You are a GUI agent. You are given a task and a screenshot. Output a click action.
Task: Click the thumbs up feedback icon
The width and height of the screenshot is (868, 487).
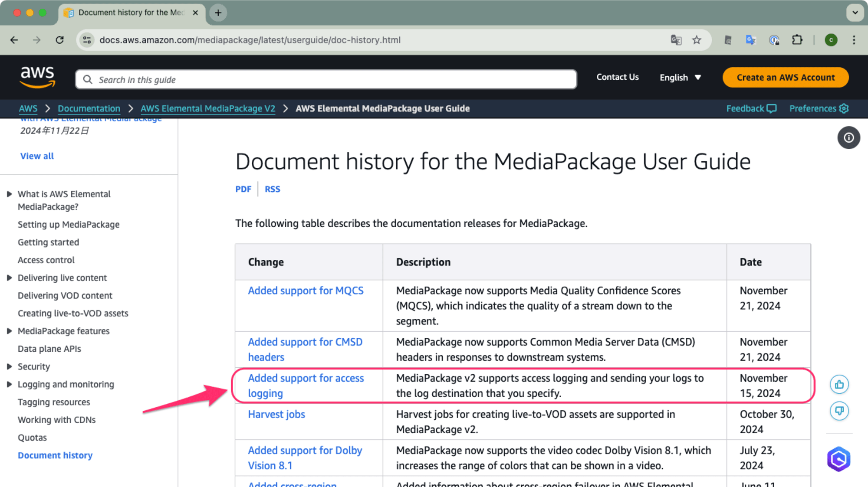839,385
